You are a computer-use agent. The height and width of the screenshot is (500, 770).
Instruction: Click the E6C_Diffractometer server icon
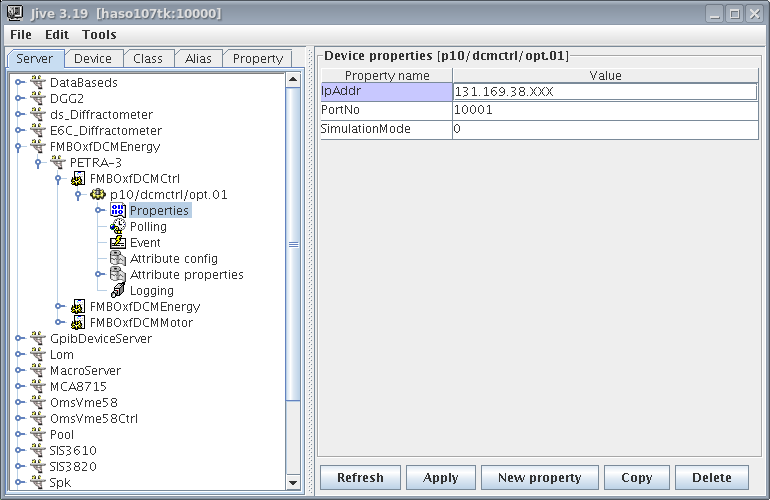(x=38, y=130)
